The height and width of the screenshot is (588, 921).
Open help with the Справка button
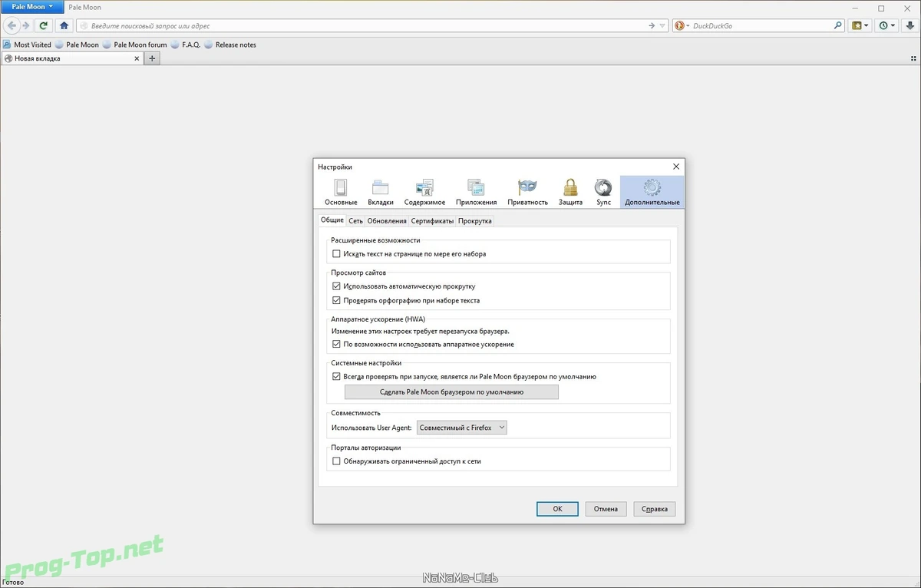click(x=655, y=509)
